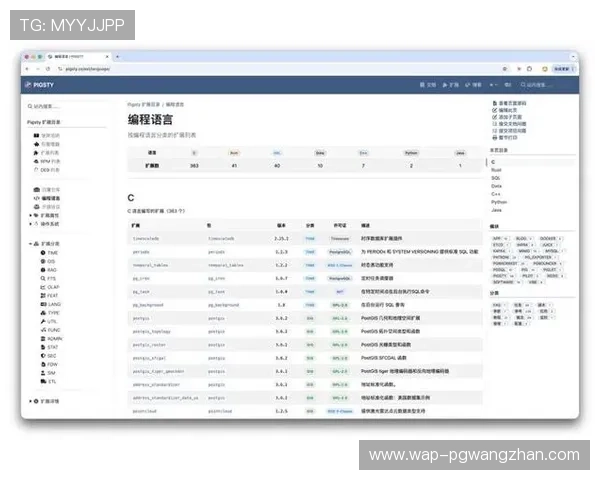Jump to Rust in page table of contents

click(x=497, y=169)
